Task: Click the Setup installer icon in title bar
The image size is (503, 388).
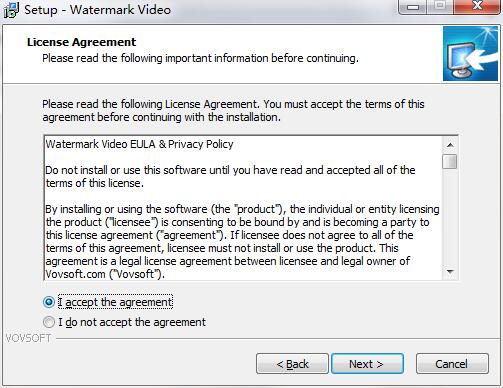Action: pyautogui.click(x=11, y=10)
